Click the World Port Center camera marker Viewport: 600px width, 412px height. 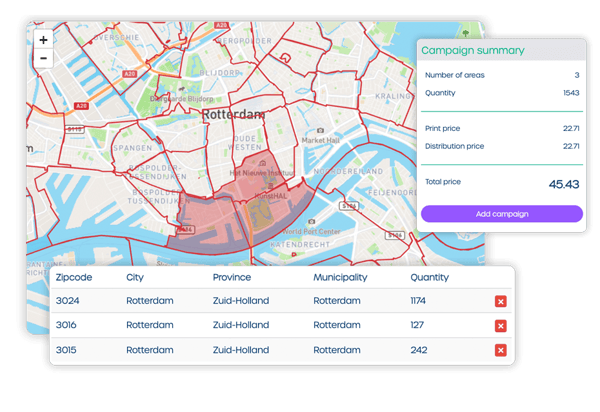[x=312, y=221]
